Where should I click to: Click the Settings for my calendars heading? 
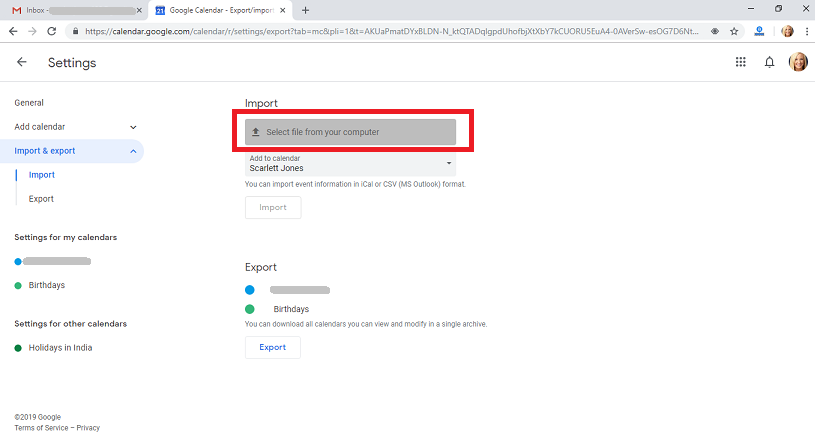click(65, 237)
